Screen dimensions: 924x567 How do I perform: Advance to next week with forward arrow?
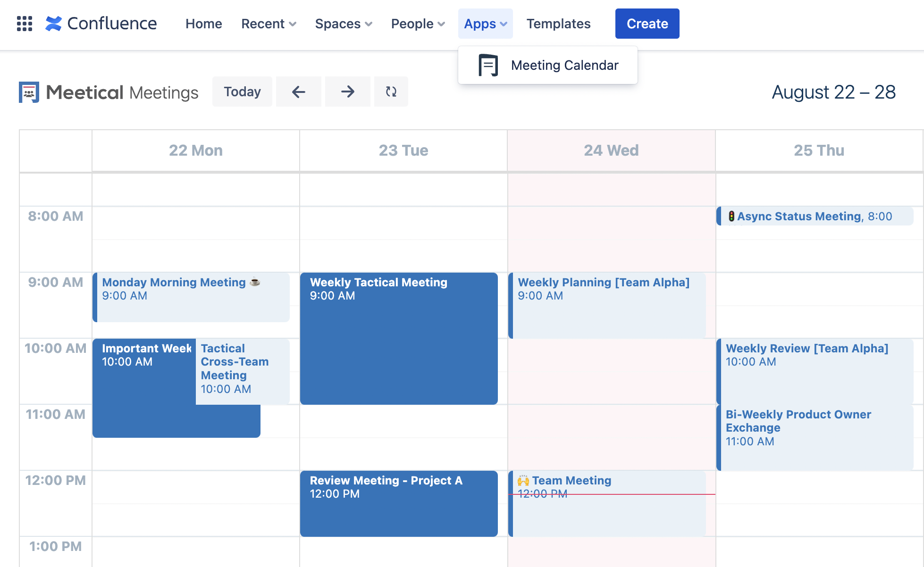click(347, 92)
